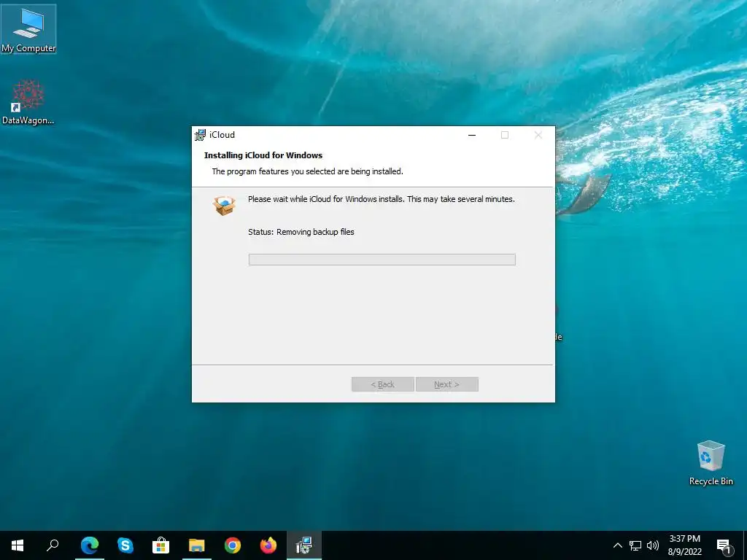The image size is (747, 560).
Task: Click the iCloud window title text
Action: (x=222, y=135)
